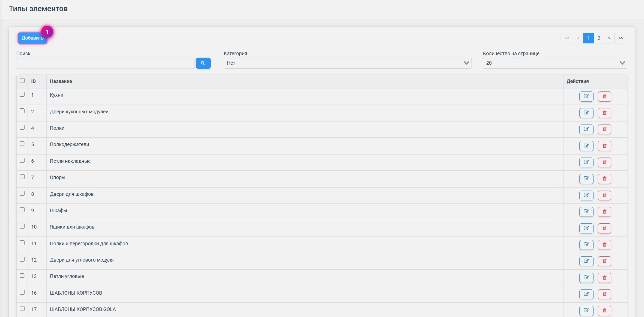Edit the Полкодержатели row

pos(586,146)
